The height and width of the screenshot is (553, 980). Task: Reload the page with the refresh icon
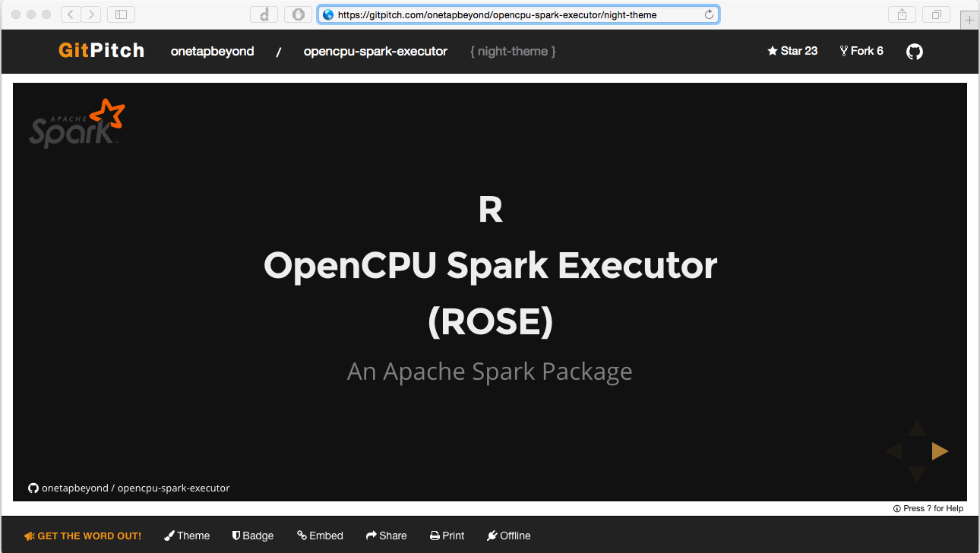[x=709, y=14]
